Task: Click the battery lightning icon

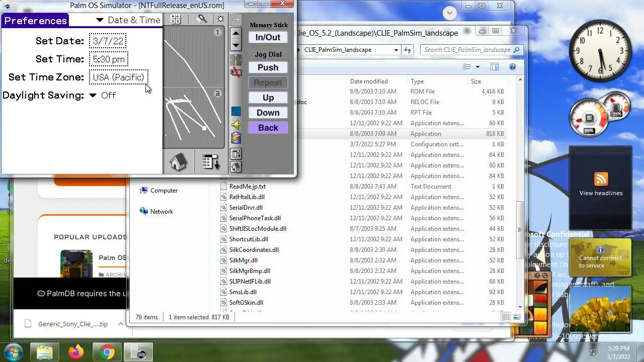Action: coord(235,138)
